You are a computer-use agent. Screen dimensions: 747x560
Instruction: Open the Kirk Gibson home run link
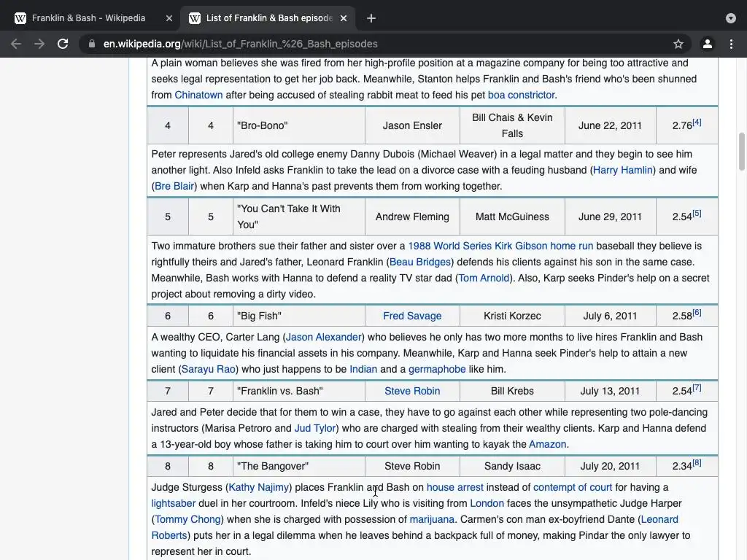[544, 246]
